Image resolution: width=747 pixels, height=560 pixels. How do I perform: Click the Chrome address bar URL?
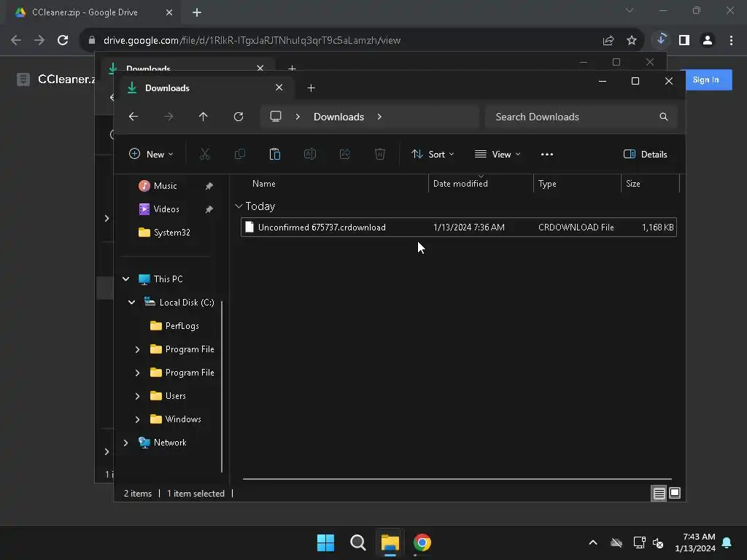pos(252,41)
